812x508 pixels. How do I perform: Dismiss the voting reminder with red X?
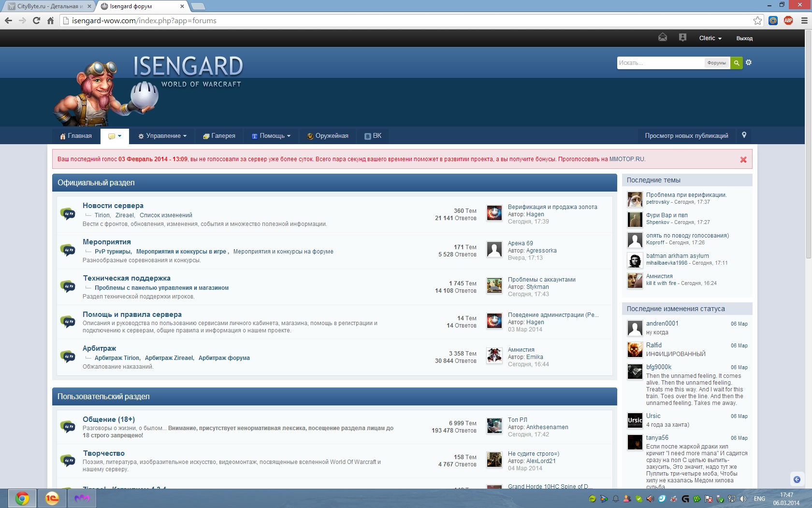pos(743,160)
